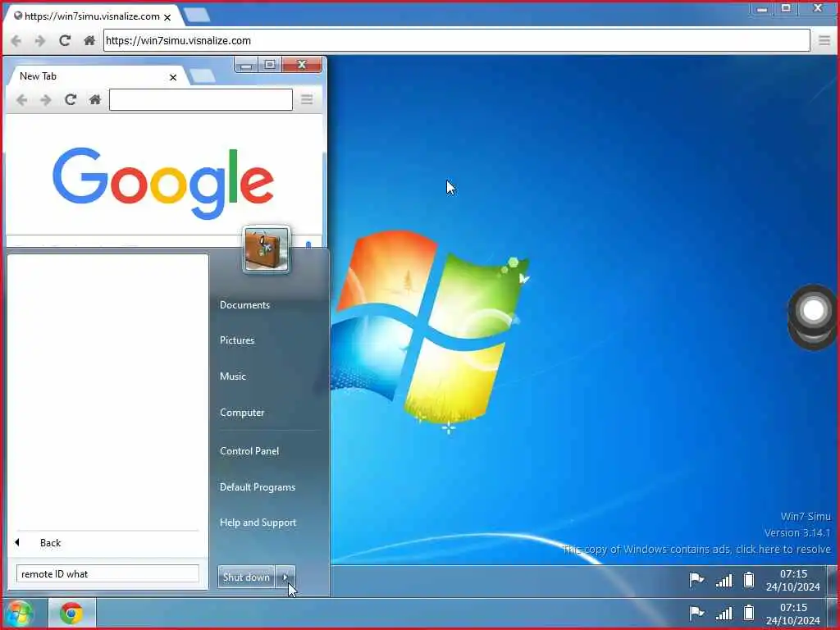Screen dimensions: 840x630
Task: Click the battery icon in bottom taskbar
Action: (x=749, y=612)
